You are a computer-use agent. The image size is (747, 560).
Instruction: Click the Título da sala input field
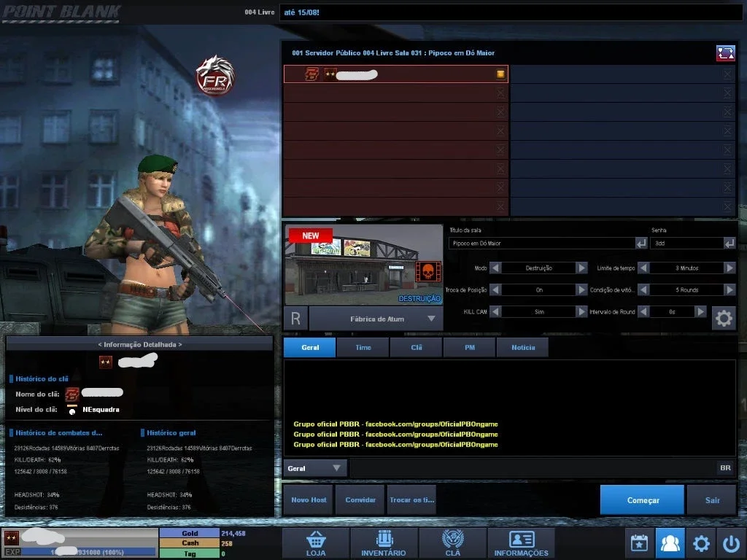click(x=542, y=244)
